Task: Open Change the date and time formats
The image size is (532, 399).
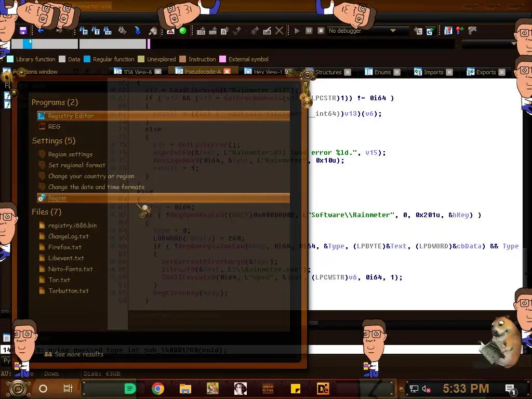Action: [x=163, y=187]
